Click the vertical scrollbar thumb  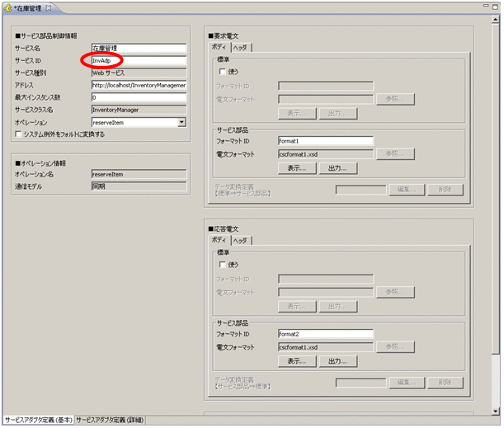(x=495, y=188)
